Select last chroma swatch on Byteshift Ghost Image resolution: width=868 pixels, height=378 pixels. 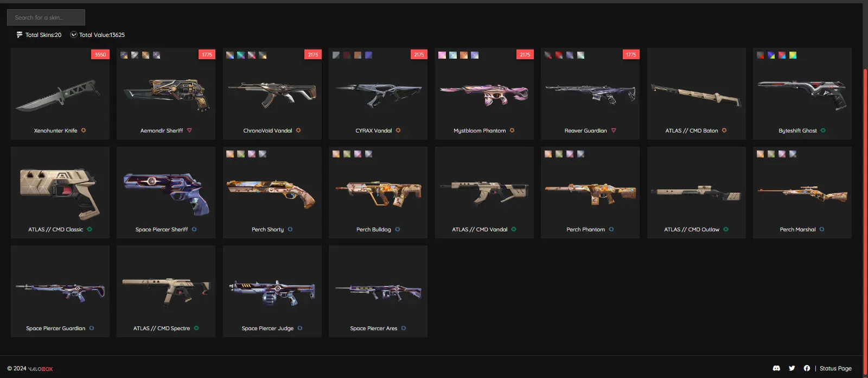[x=793, y=55]
